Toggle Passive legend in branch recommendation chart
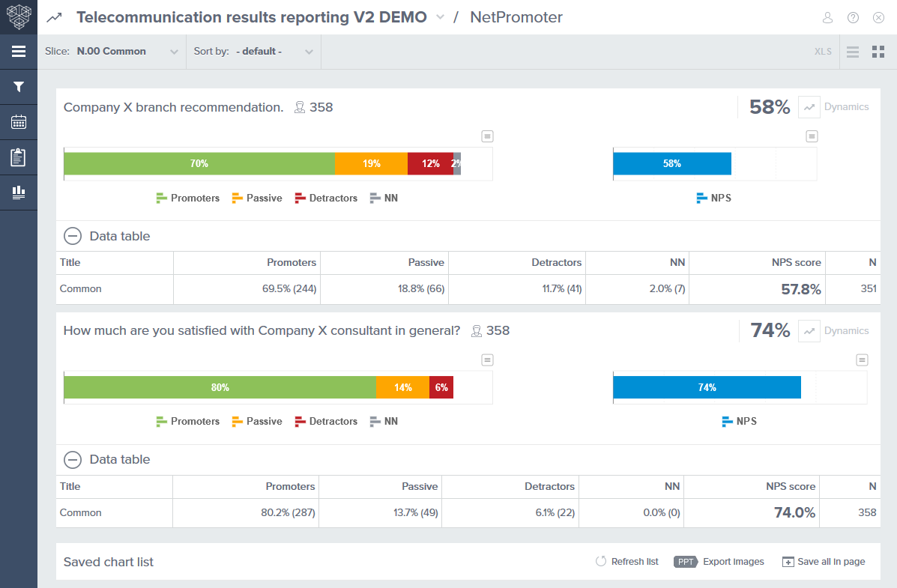The height and width of the screenshot is (588, 897). 257,198
